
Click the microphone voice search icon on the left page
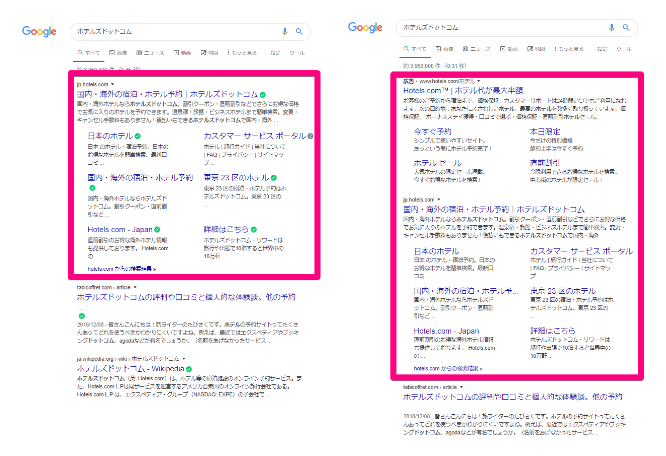tap(285, 31)
